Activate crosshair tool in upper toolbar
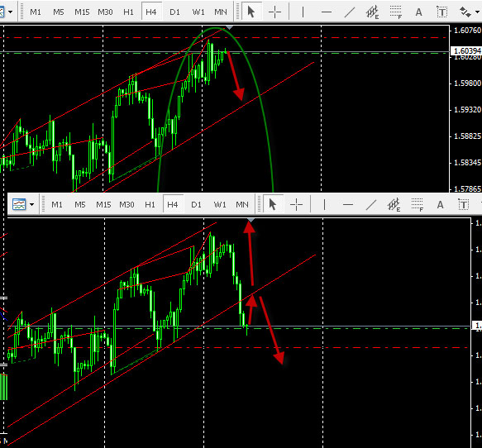This screenshot has width=482, height=448. pyautogui.click(x=274, y=12)
